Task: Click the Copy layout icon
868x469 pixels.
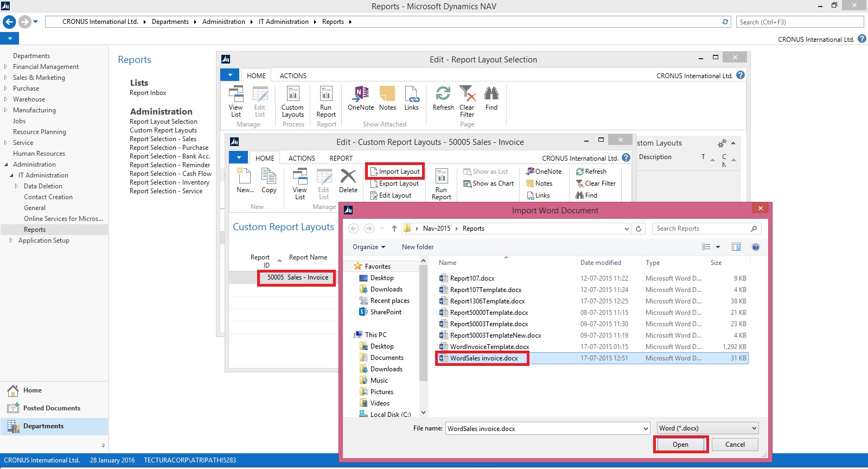Action: [x=269, y=180]
